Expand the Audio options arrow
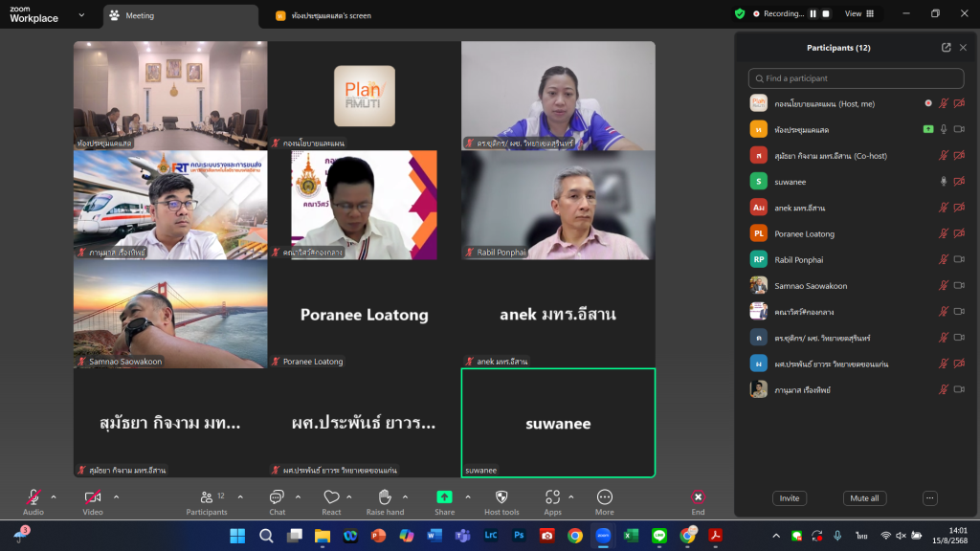The width and height of the screenshot is (980, 551). [x=54, y=496]
